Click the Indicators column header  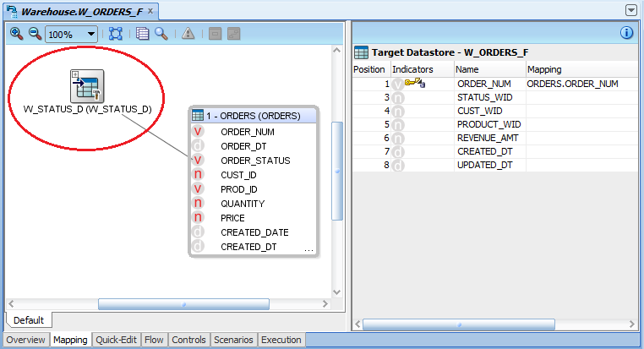click(x=423, y=69)
